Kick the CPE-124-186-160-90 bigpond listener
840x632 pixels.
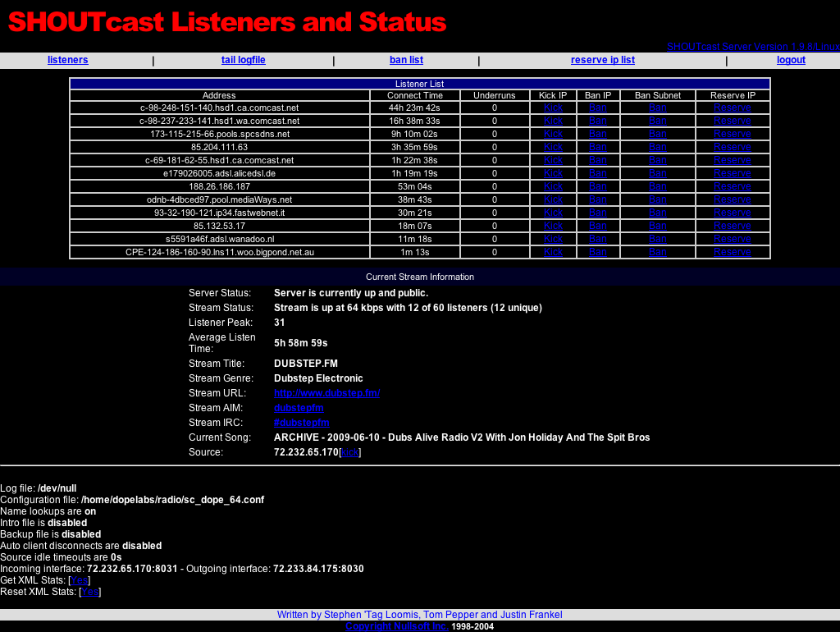[x=553, y=252]
